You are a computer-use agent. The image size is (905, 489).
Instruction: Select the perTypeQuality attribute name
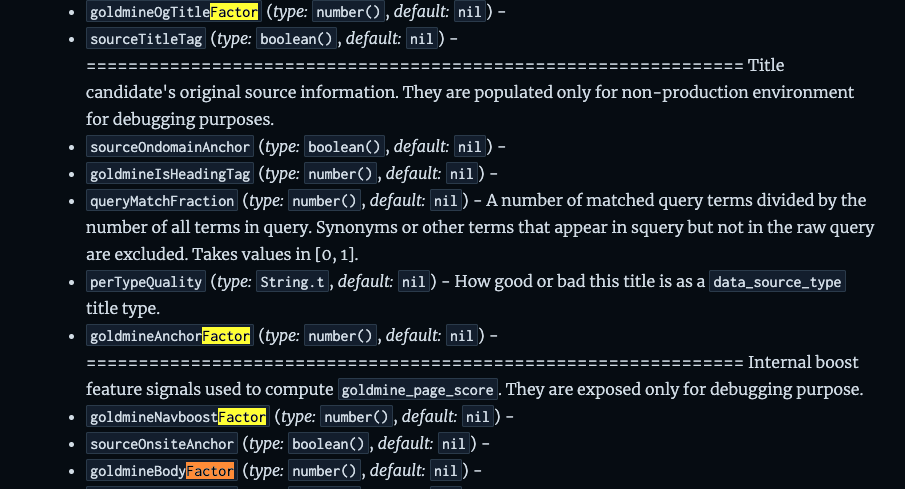146,282
